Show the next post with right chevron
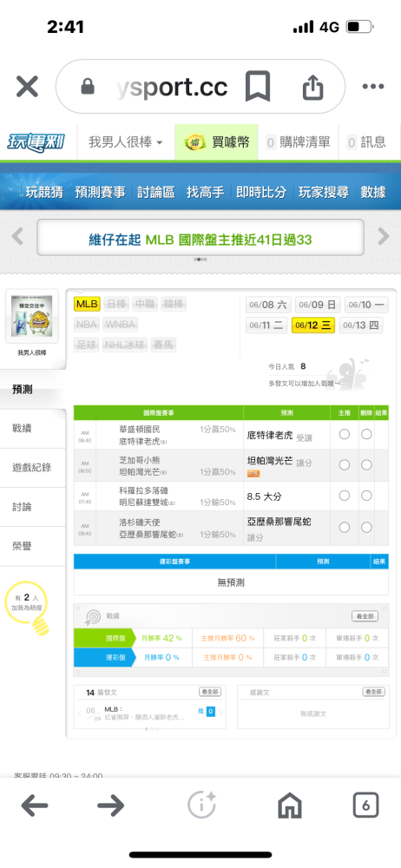 tap(220, 713)
